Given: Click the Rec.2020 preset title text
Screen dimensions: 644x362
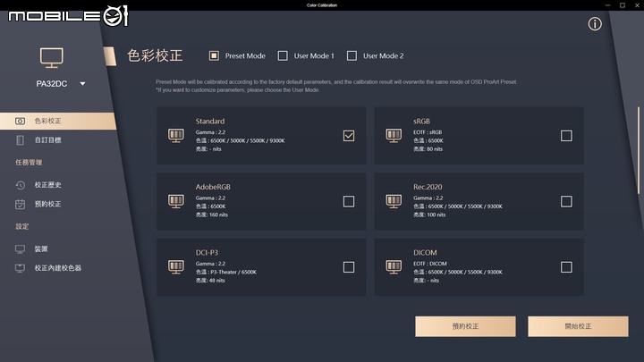Looking at the screenshot, I should coord(428,187).
